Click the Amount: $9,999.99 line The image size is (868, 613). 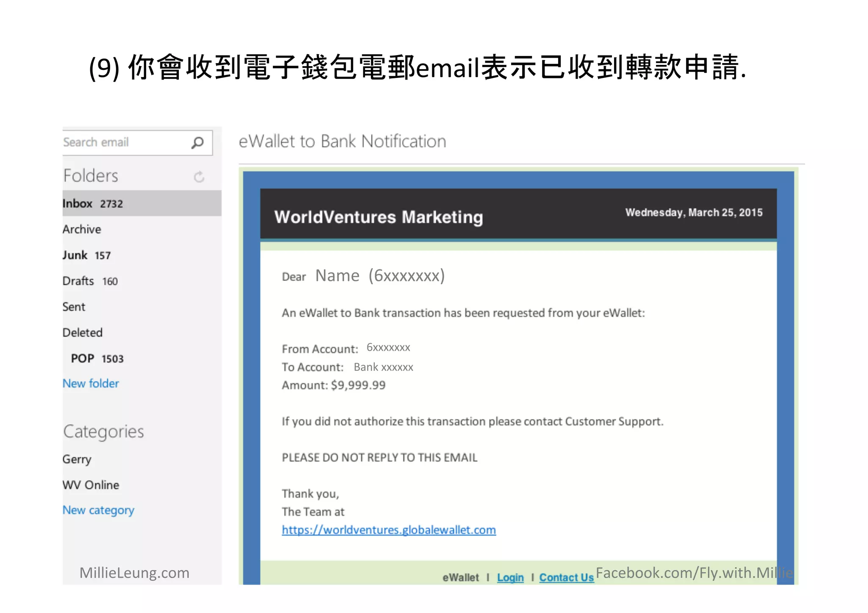334,385
